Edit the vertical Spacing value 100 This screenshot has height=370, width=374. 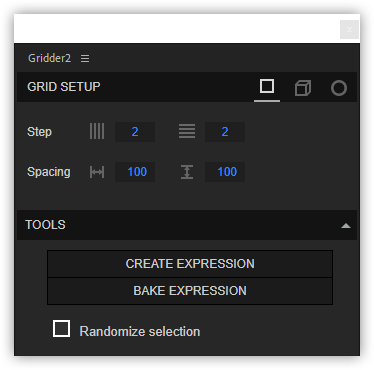coord(225,172)
